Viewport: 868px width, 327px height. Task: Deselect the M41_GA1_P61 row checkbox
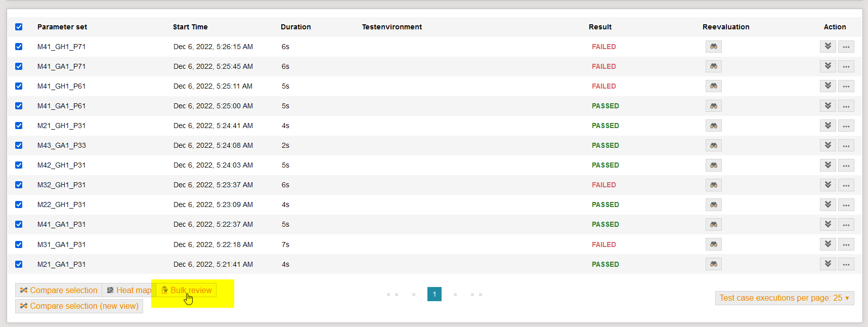(19, 106)
